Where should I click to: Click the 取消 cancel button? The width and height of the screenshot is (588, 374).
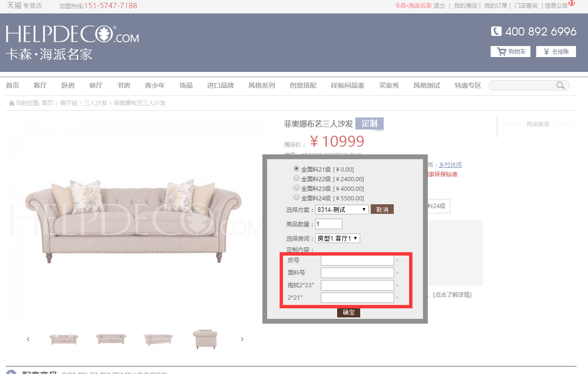pos(382,210)
